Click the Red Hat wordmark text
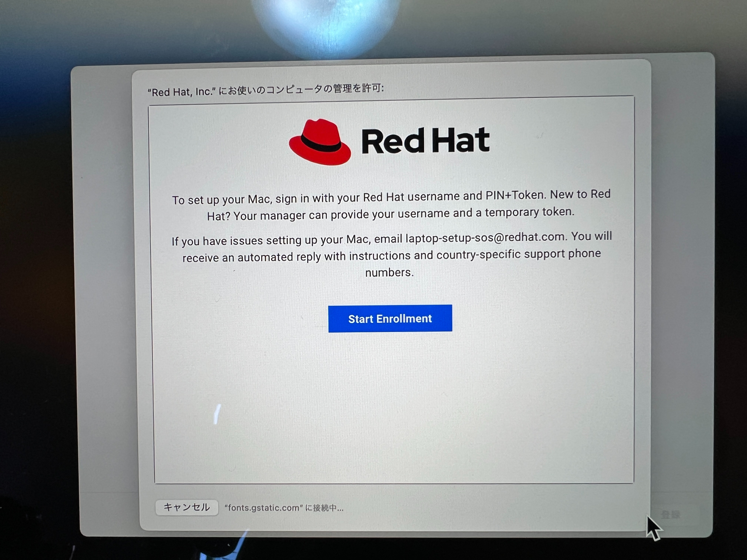747x560 pixels. (426, 141)
